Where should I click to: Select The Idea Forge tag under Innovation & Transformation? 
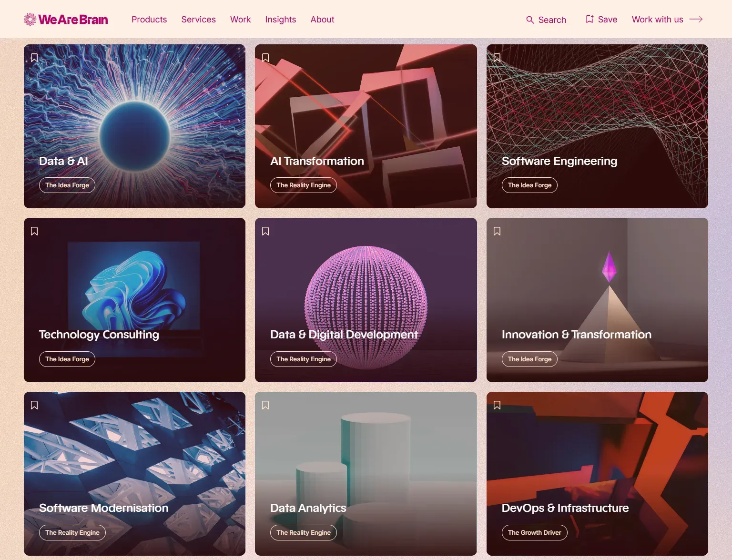pos(529,359)
